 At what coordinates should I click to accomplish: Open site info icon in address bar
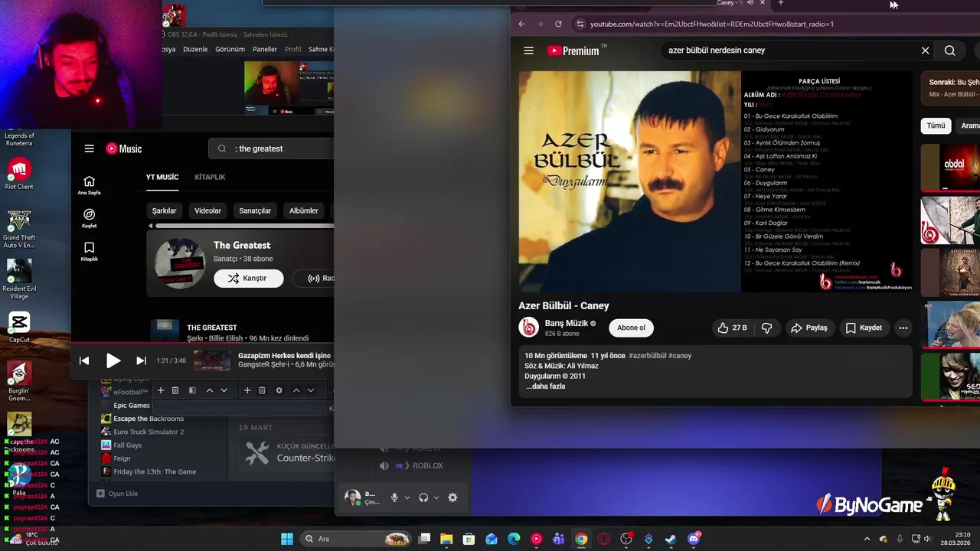click(580, 24)
